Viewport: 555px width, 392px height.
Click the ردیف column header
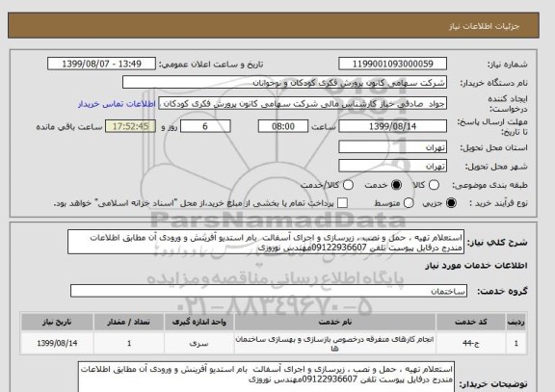click(x=516, y=322)
